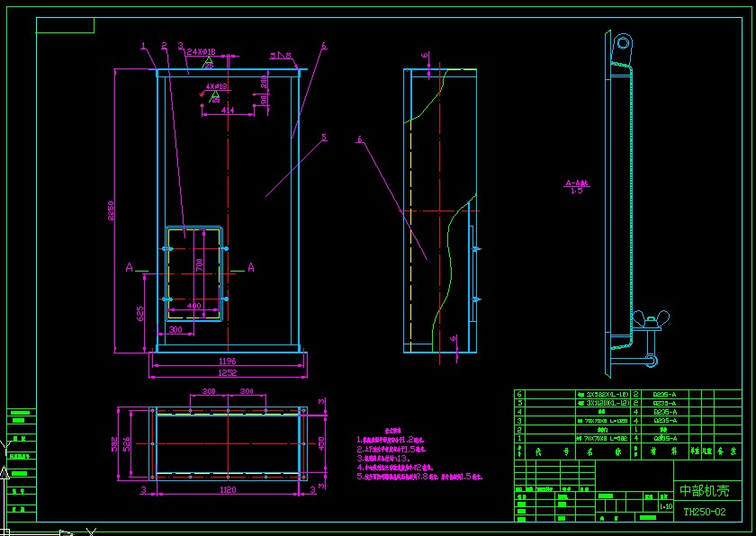Click part balloon number 1 at top left
This screenshot has width=756, height=536.
point(142,45)
